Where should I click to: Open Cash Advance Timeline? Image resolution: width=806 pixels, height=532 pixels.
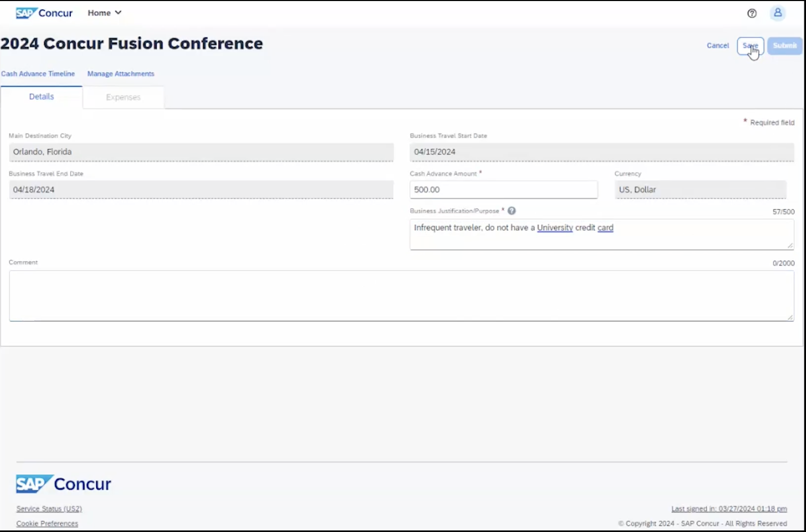pyautogui.click(x=38, y=74)
